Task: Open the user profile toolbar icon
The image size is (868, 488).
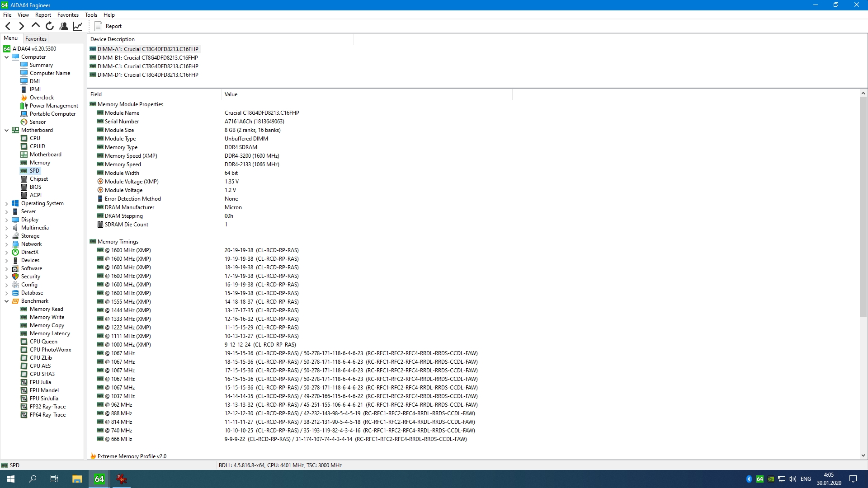Action: click(64, 26)
